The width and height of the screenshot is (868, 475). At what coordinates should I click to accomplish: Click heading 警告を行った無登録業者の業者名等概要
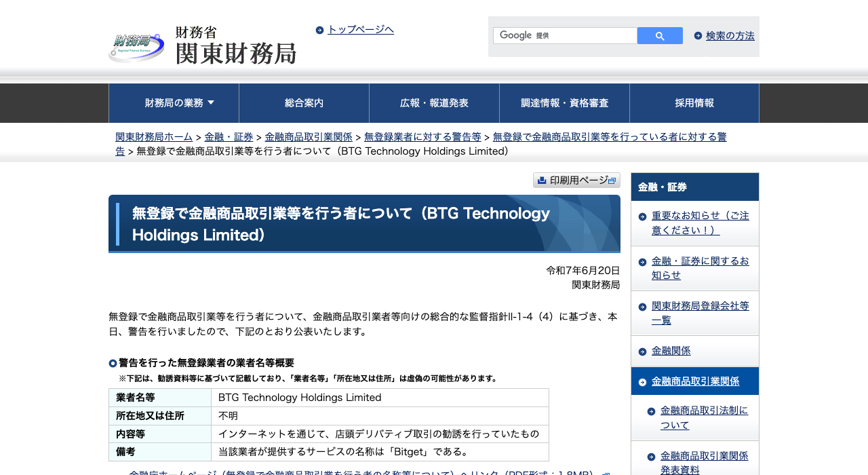(206, 363)
